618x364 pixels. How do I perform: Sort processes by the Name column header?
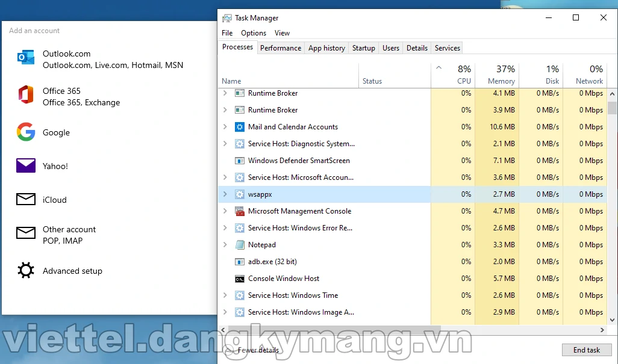tap(289, 75)
